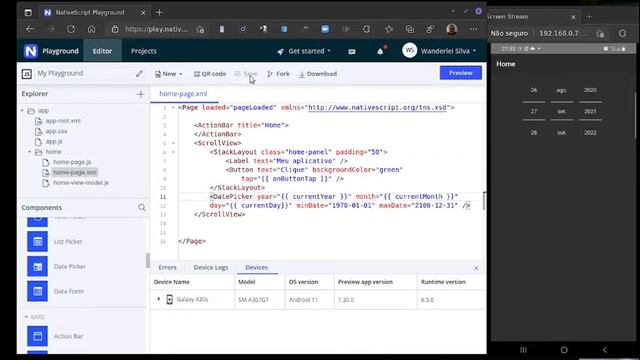Expand the Galaxy A30s device row
The height and width of the screenshot is (360, 640).
point(159,300)
